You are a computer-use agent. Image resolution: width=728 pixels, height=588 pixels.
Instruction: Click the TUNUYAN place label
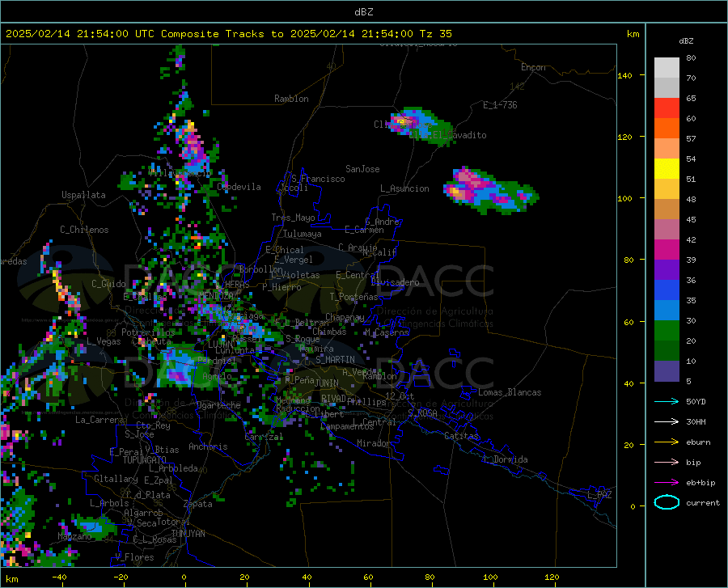(188, 533)
